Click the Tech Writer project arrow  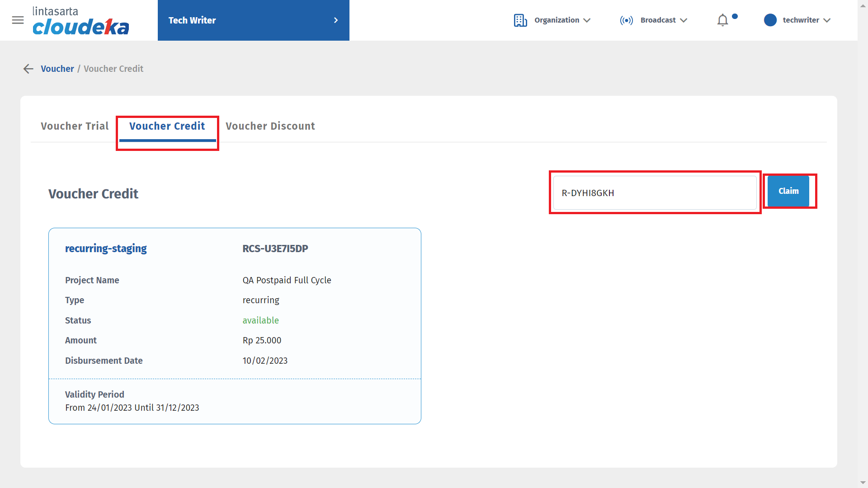[335, 20]
